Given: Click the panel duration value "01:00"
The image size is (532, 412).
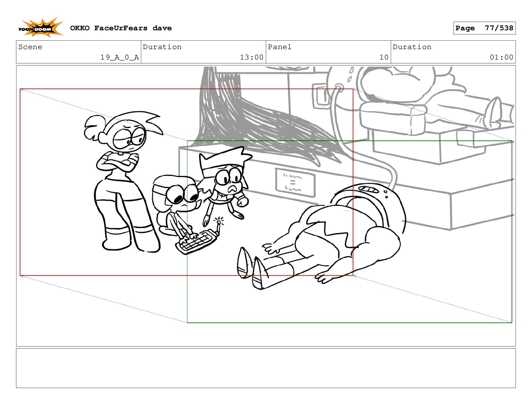Looking at the screenshot, I should (x=501, y=58).
